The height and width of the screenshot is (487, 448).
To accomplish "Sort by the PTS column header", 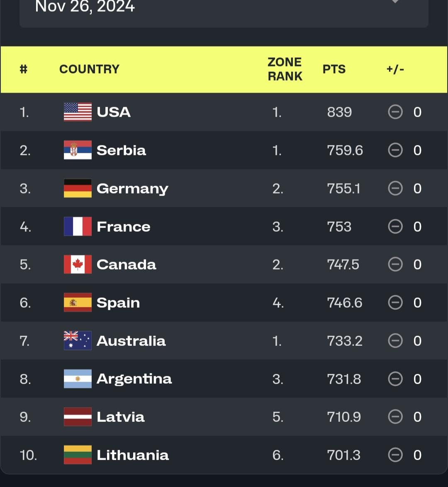I will click(x=334, y=69).
